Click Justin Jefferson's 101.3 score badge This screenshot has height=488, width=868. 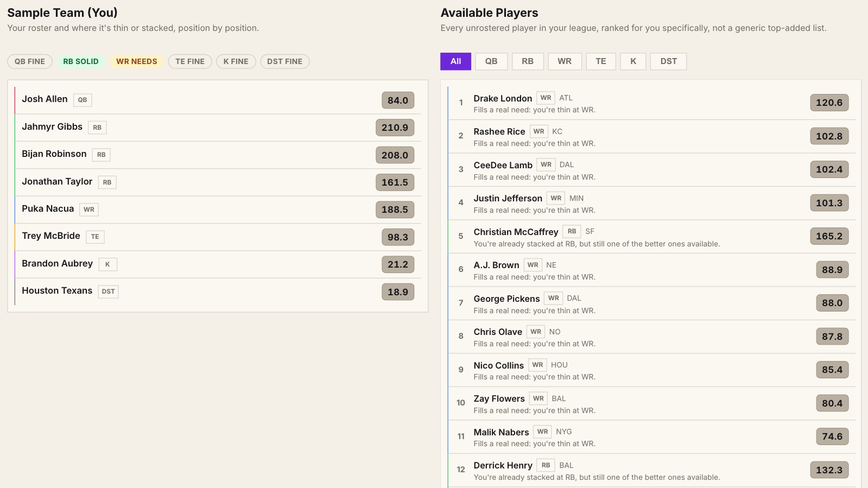(829, 203)
